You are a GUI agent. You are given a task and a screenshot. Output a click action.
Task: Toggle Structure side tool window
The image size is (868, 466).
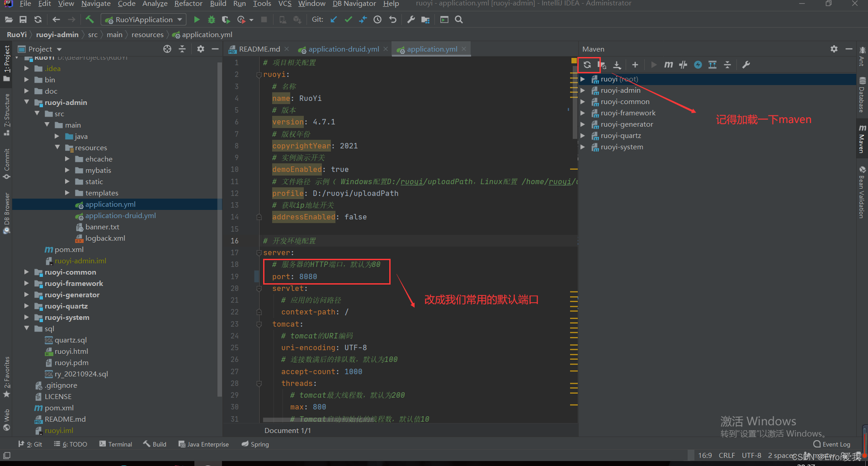[x=6, y=114]
